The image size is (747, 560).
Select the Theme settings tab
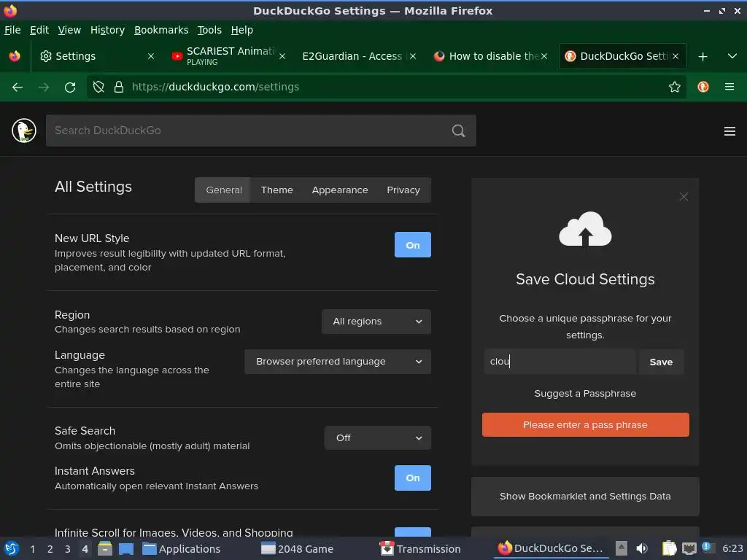point(276,190)
